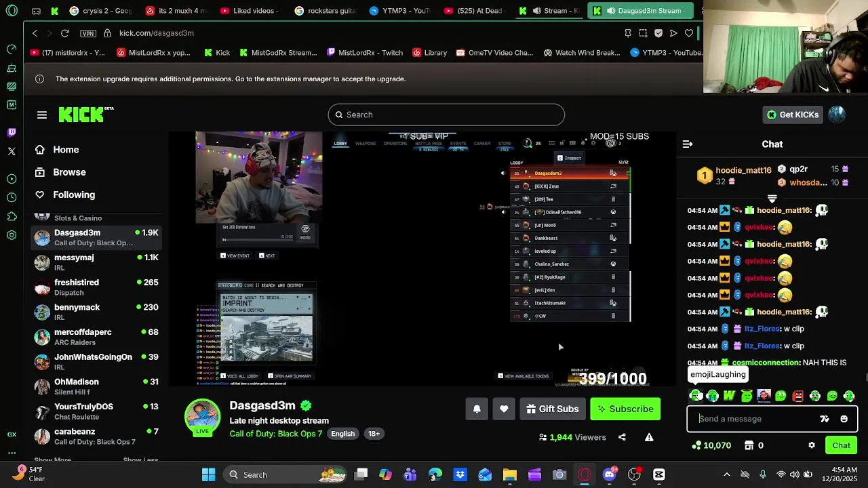Expand hidden pinned leaderboard arrow in chat
The width and height of the screenshot is (868, 488).
772,199
